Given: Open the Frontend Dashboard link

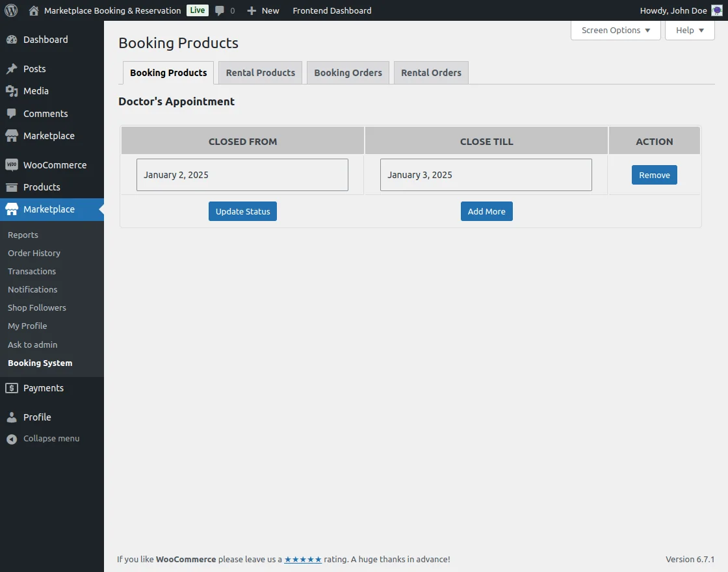Looking at the screenshot, I should pos(332,10).
